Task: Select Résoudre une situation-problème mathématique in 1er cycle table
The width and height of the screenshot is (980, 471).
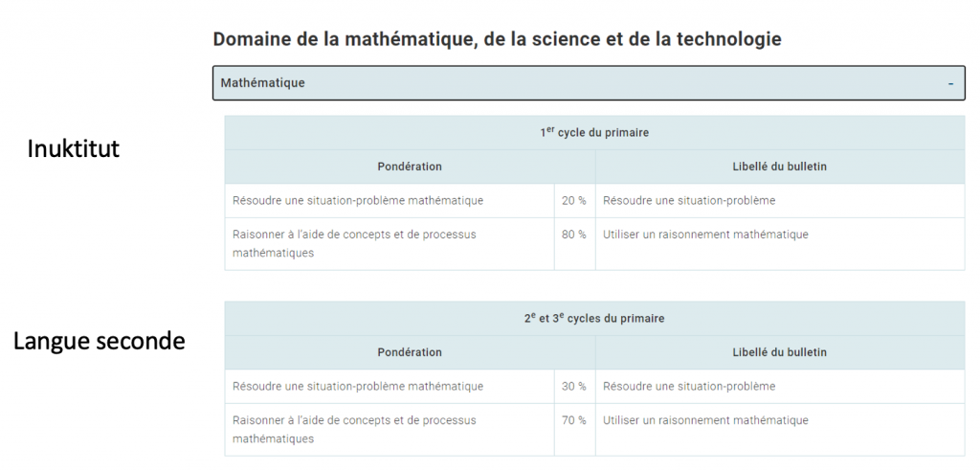Action: click(358, 201)
